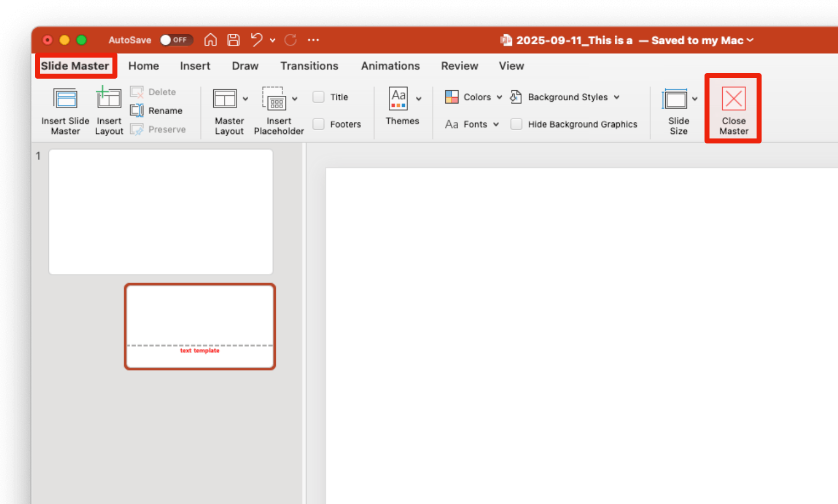The height and width of the screenshot is (504, 838).
Task: Click the Close Master icon
Action: coord(733,100)
